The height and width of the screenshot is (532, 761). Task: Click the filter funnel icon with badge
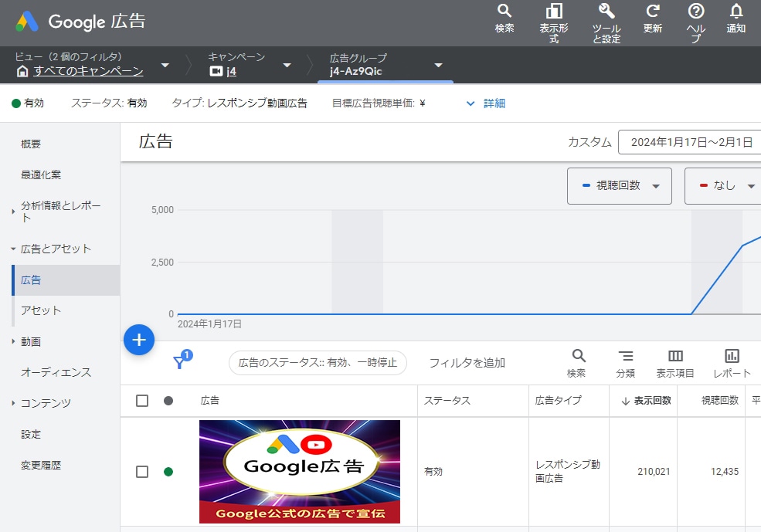tap(182, 360)
